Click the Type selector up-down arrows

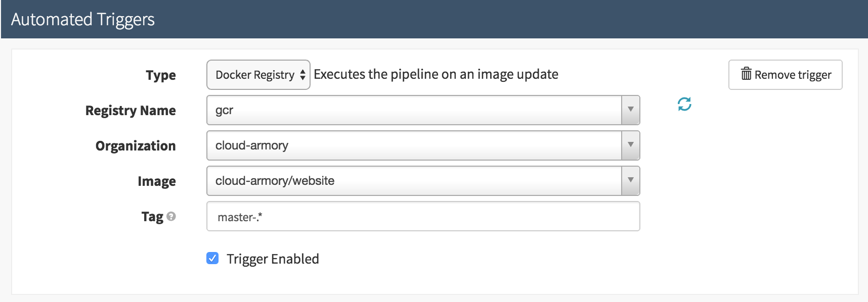[302, 75]
